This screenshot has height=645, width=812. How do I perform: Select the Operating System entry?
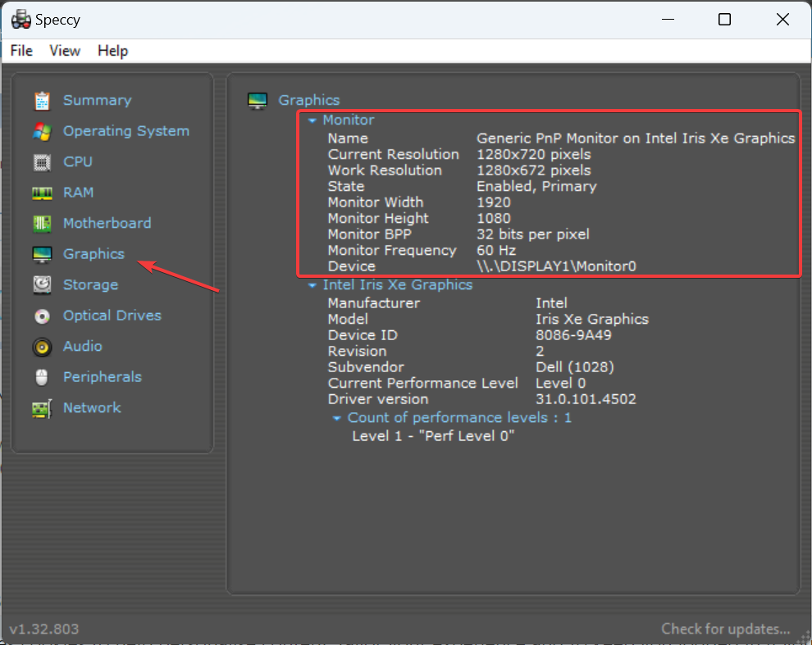tap(125, 130)
